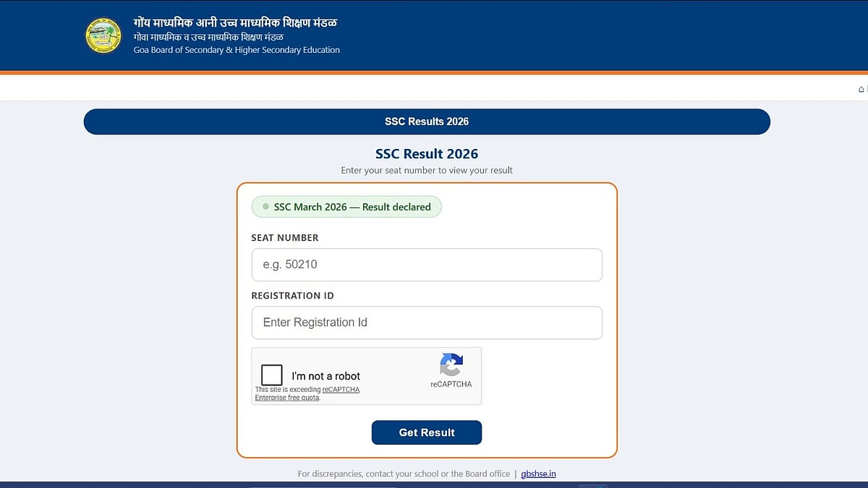This screenshot has width=868, height=488.
Task: Click the green dot in the status badge
Action: point(265,207)
